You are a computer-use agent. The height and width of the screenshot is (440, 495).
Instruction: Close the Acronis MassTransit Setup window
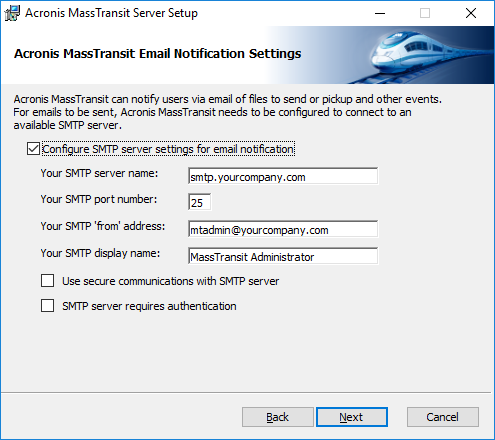click(471, 13)
